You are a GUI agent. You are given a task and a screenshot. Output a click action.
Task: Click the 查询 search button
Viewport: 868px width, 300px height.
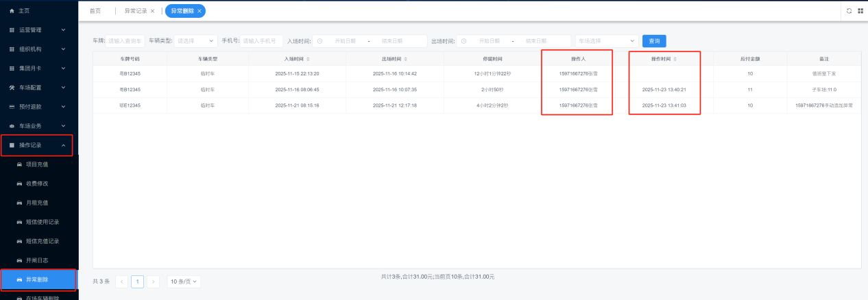654,41
